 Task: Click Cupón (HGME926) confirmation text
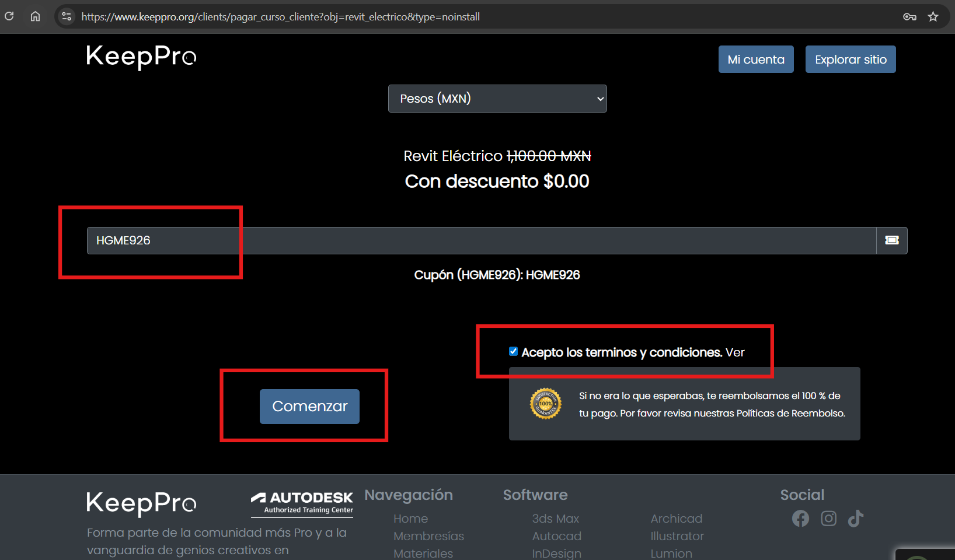point(497,275)
